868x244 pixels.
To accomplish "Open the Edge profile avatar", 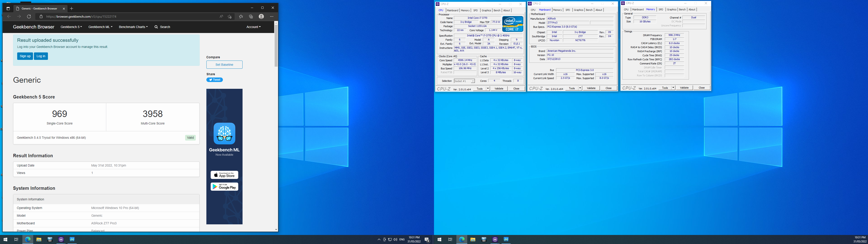I will click(x=261, y=16).
